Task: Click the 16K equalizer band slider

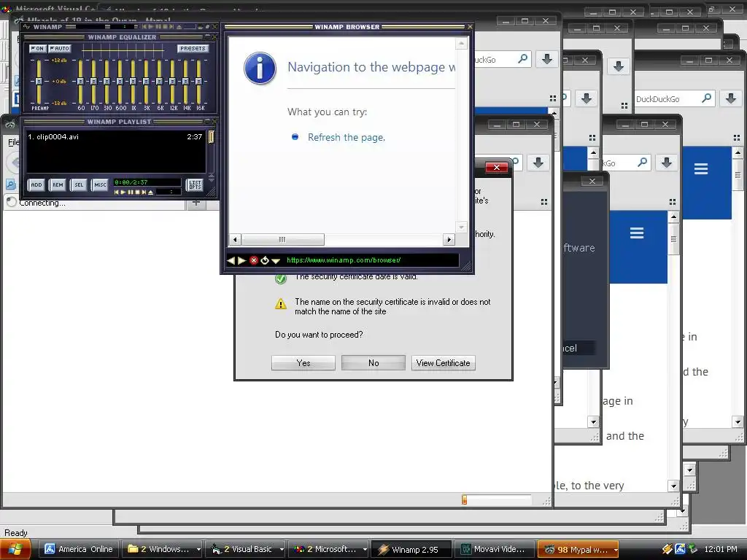Action: (x=199, y=82)
